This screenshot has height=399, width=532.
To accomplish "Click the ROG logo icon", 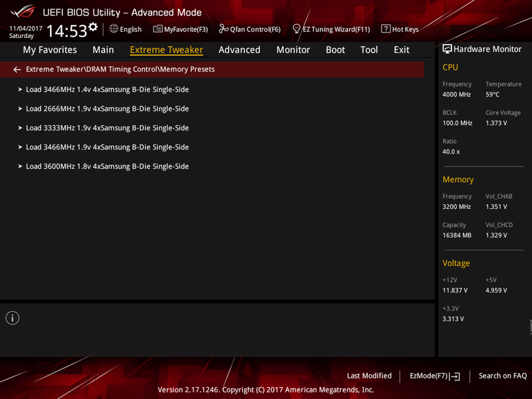I will click(x=23, y=11).
